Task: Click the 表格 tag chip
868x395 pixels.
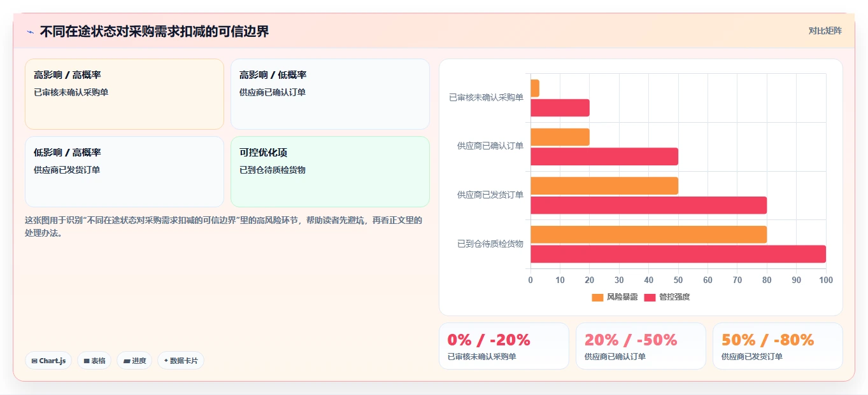Action: (x=94, y=361)
